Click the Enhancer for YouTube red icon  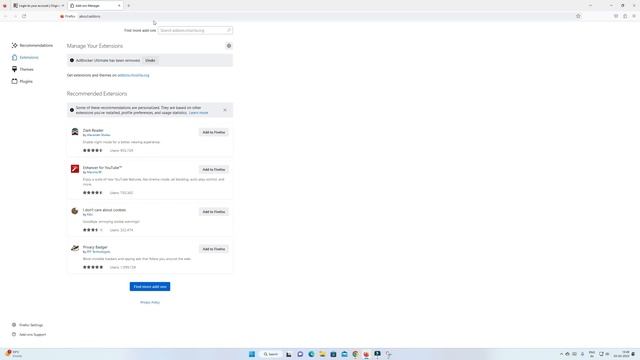75,169
